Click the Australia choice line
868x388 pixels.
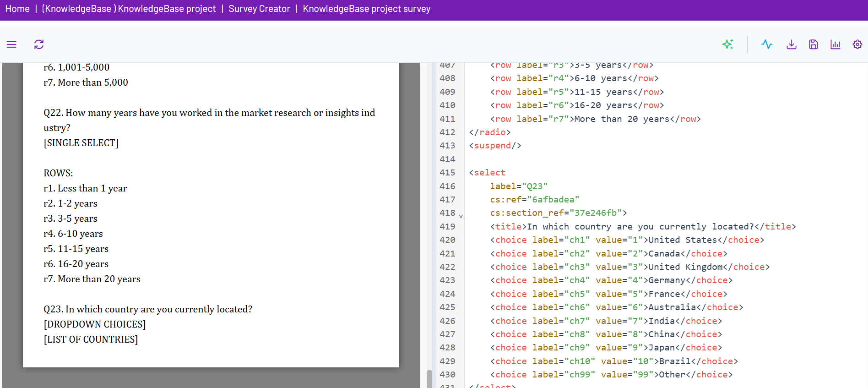[x=617, y=307]
